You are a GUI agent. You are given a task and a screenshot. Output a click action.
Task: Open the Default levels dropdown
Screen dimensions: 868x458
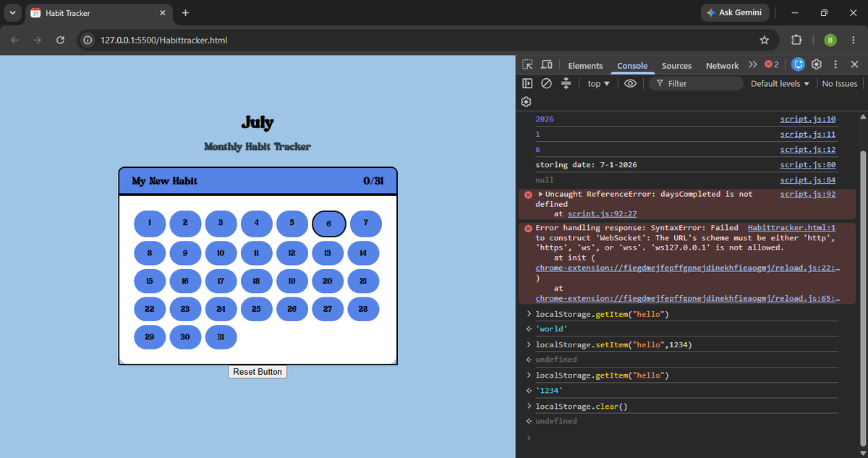click(780, 83)
